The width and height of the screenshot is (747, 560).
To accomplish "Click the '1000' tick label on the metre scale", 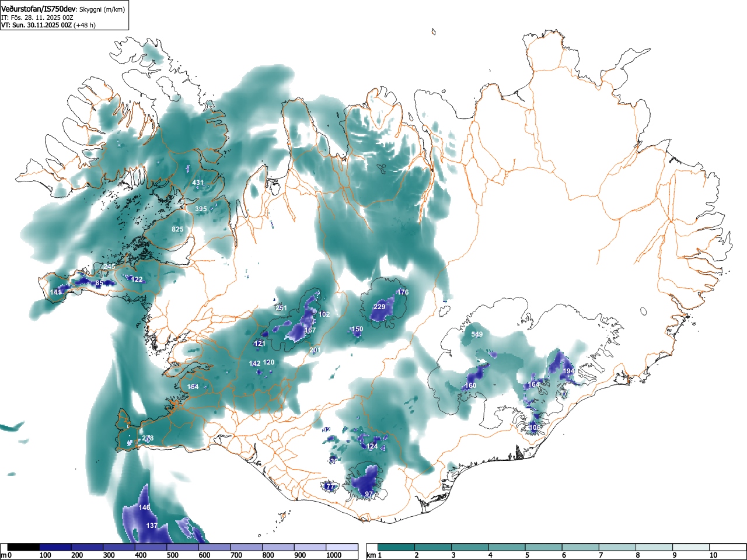I will click(334, 555).
